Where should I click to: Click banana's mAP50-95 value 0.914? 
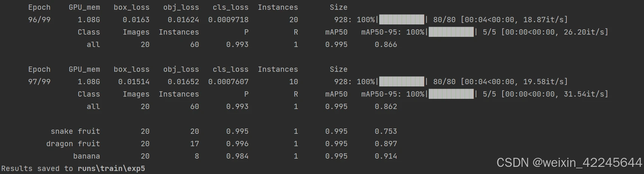[386, 156]
